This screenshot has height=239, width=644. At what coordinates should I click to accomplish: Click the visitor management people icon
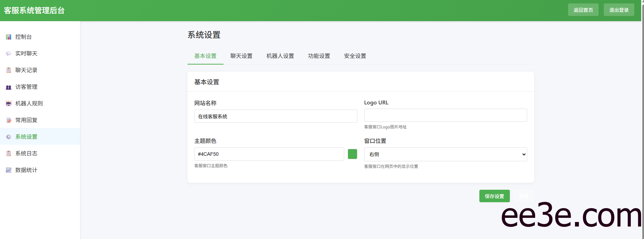9,87
